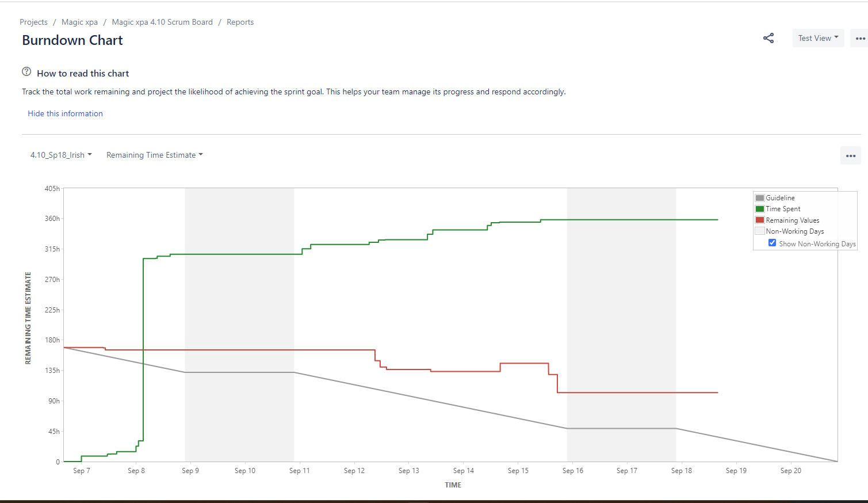Open the page options ellipsis menu
868x503 pixels.
pyautogui.click(x=861, y=37)
